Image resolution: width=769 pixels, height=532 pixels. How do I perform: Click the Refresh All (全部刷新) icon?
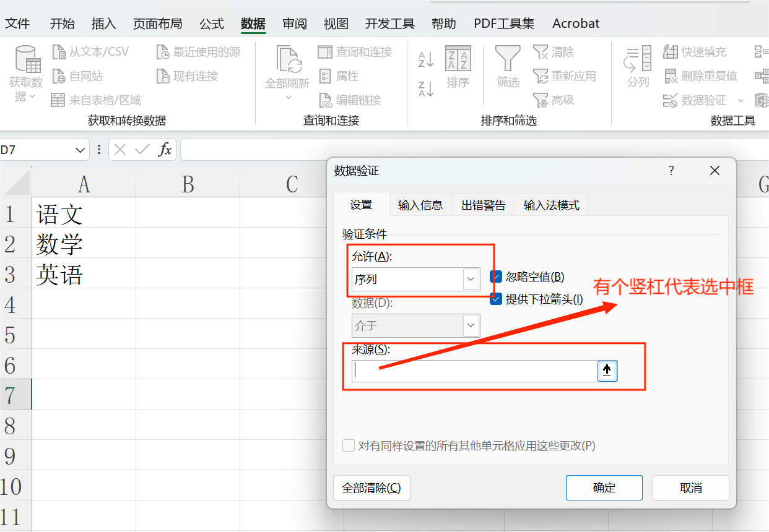287,61
